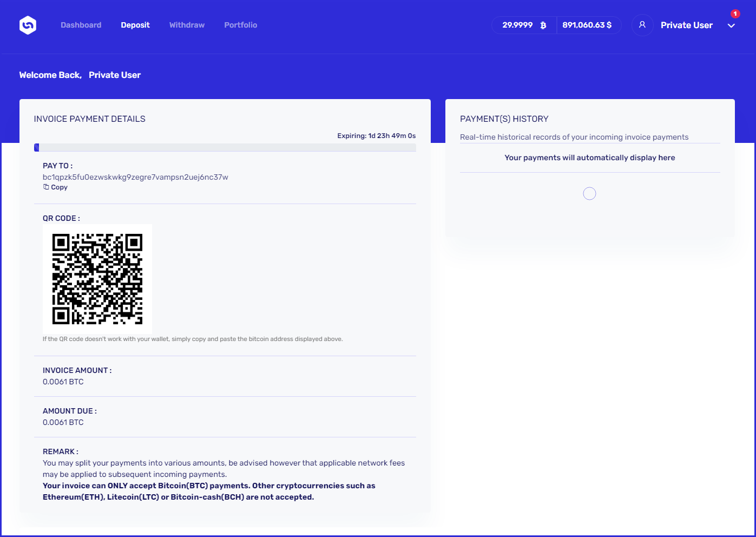This screenshot has height=537, width=756.
Task: Click the PAYMENT(S) HISTORY heading
Action: (x=504, y=119)
